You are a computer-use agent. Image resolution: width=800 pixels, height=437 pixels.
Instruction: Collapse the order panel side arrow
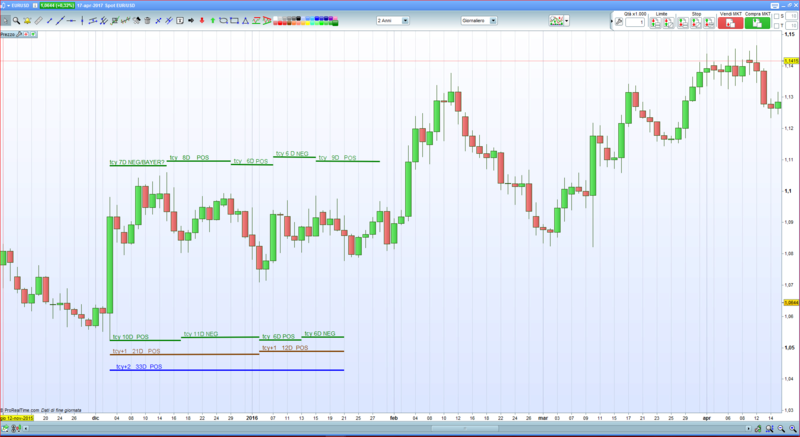(612, 21)
